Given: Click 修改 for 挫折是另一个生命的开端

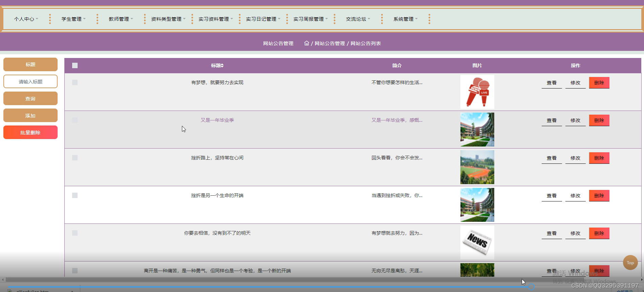Looking at the screenshot, I should coord(576,196).
